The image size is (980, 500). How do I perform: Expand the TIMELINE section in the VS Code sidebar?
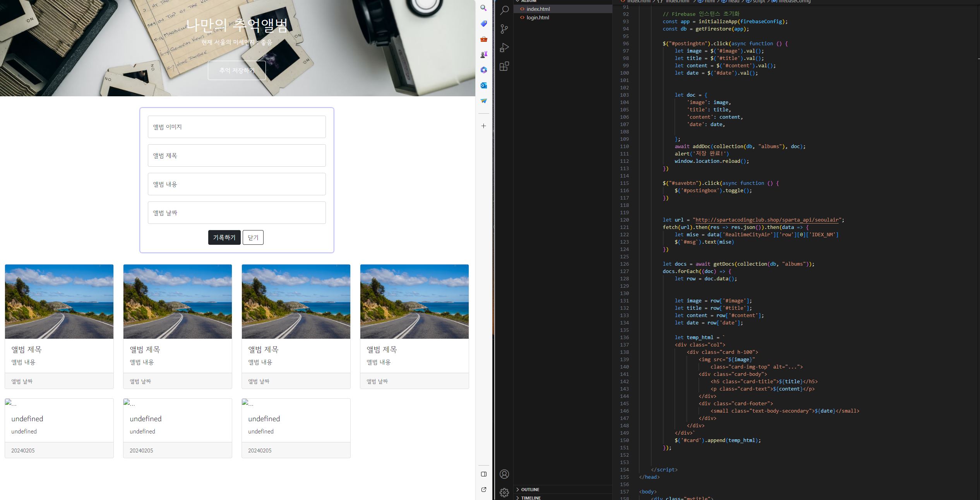pos(563,497)
